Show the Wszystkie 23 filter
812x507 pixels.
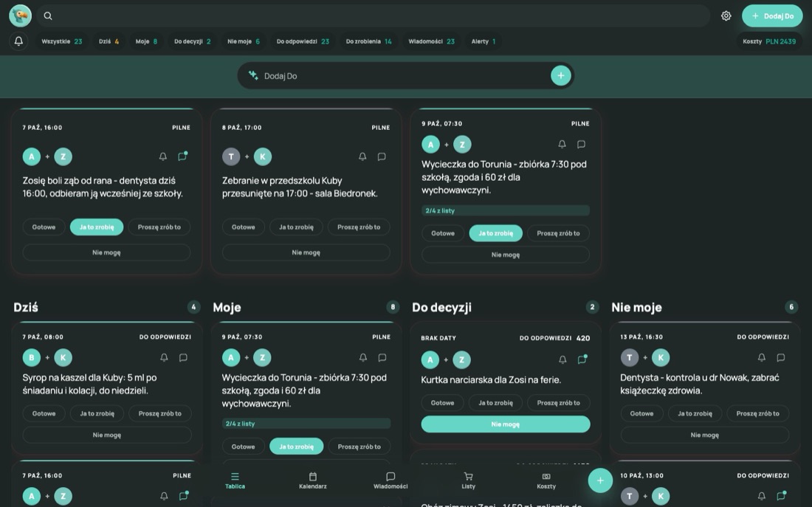tap(61, 41)
